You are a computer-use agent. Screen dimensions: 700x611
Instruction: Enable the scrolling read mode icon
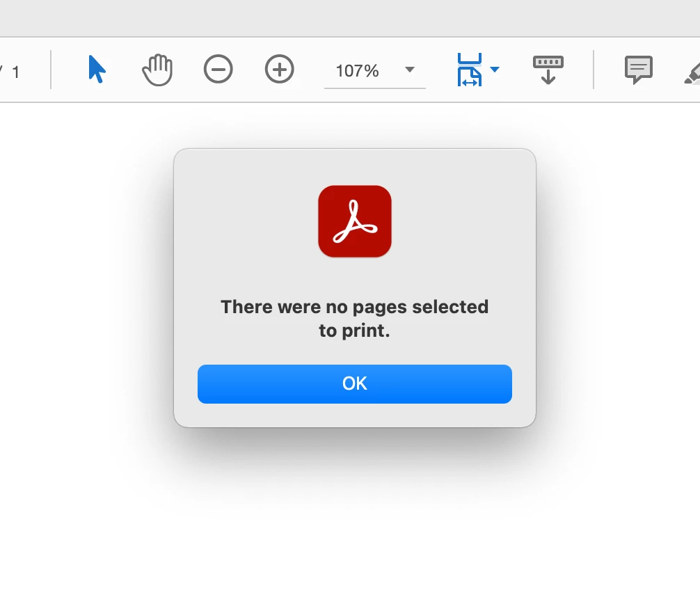(548, 70)
